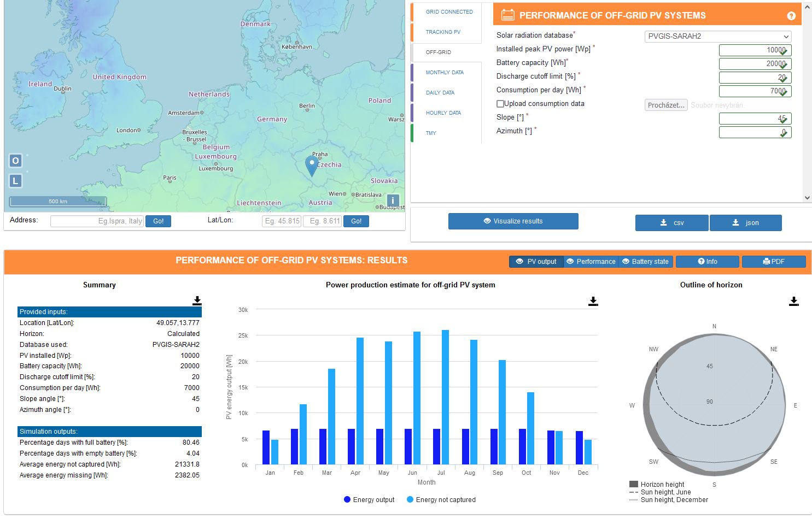Download the Summary table data
Image resolution: width=812 pixels, height=519 pixels.
pos(197,300)
